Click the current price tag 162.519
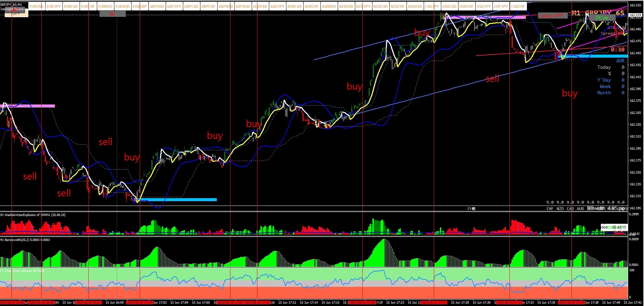 pos(636,15)
